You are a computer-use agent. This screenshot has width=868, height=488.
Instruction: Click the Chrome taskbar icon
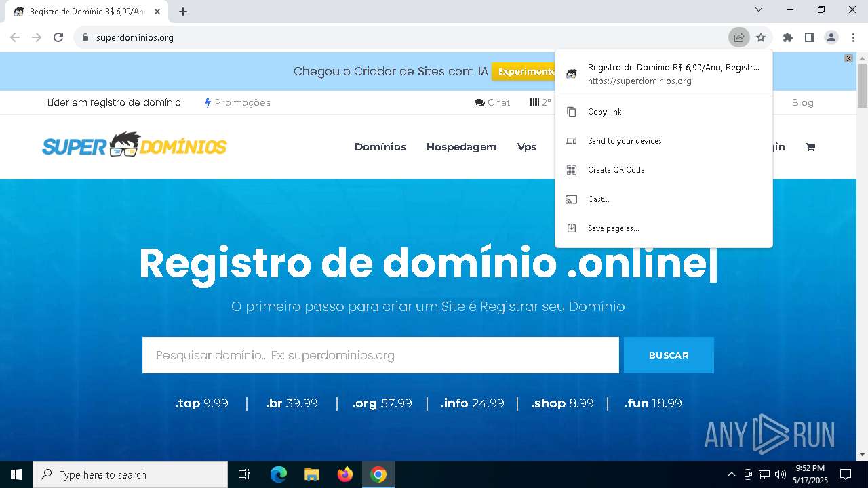click(378, 474)
